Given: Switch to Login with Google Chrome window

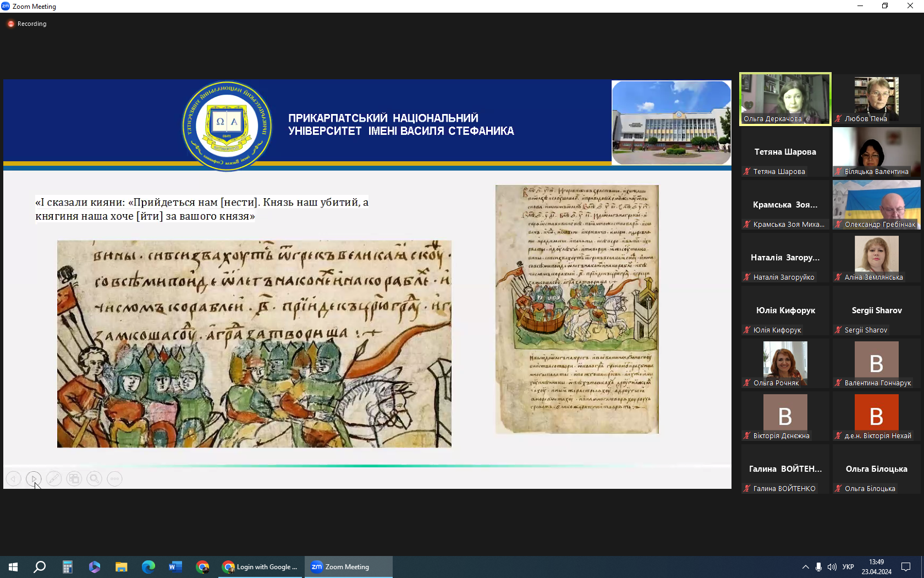Looking at the screenshot, I should click(x=261, y=567).
